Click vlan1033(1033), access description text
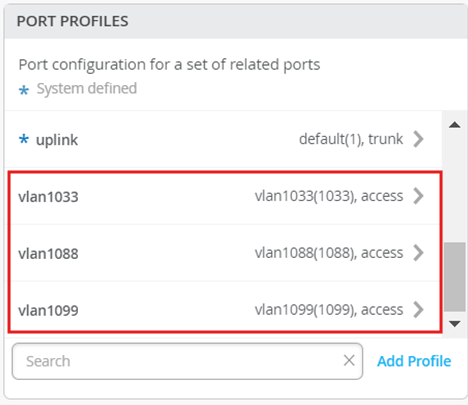The image size is (468, 405). [329, 196]
